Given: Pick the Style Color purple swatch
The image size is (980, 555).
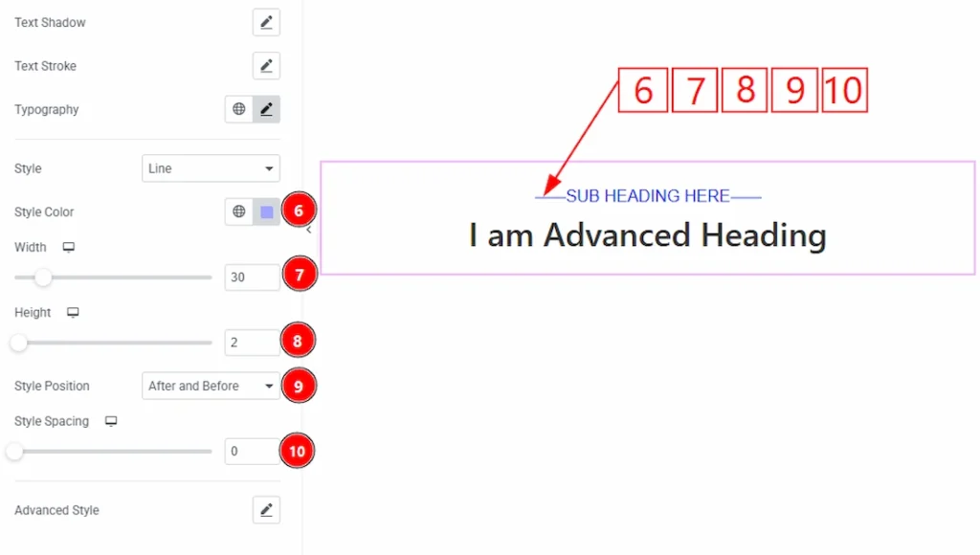Looking at the screenshot, I should point(267,212).
